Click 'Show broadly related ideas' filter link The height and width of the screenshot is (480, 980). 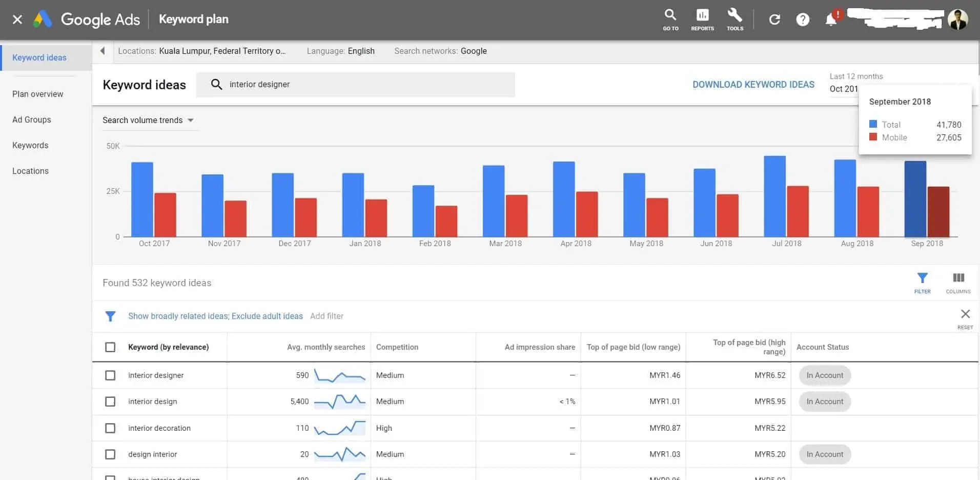click(215, 316)
